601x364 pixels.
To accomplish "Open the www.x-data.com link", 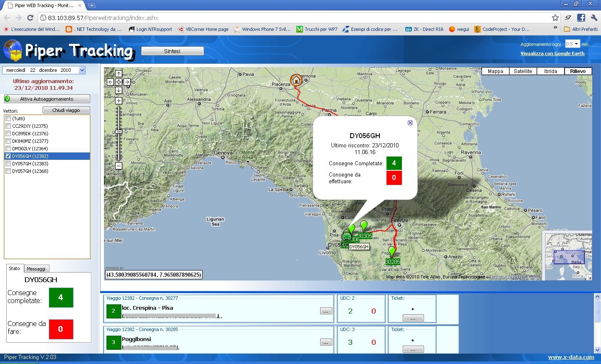I will (x=571, y=357).
